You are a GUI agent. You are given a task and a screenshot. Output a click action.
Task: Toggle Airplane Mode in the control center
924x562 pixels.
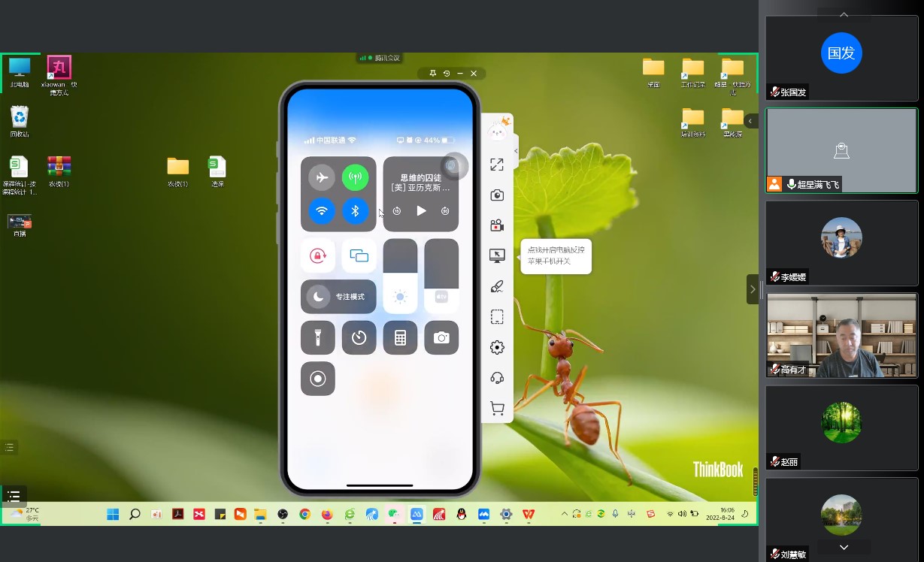click(x=322, y=178)
